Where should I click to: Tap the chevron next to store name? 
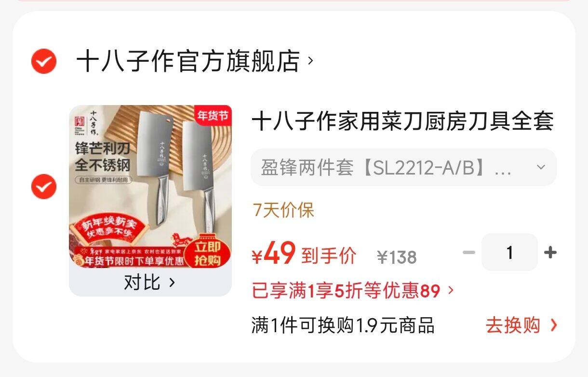pos(310,61)
